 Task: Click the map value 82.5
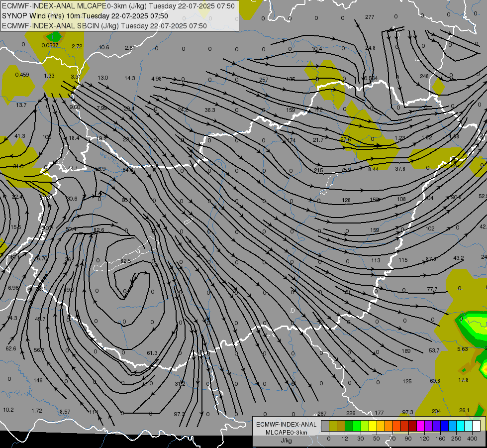125,261
